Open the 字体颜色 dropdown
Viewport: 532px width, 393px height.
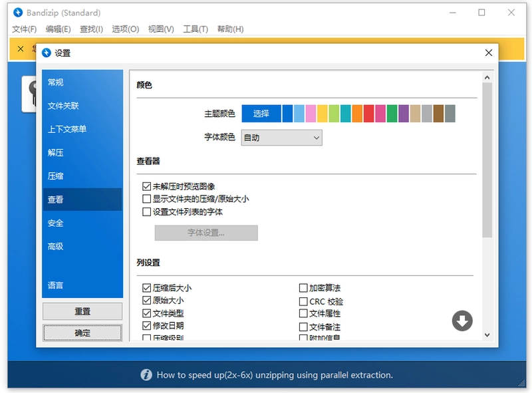click(x=281, y=138)
